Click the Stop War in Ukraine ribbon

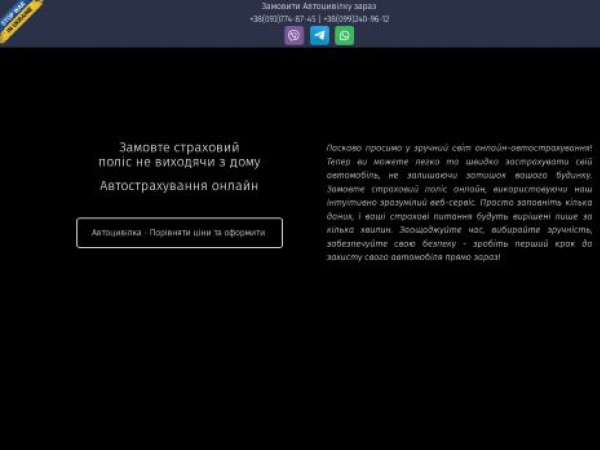click(18, 18)
